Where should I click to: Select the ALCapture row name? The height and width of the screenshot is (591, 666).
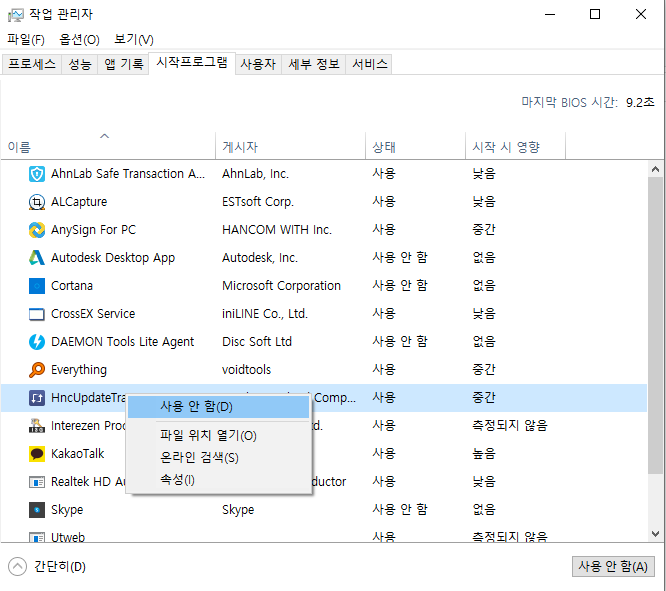click(x=79, y=202)
